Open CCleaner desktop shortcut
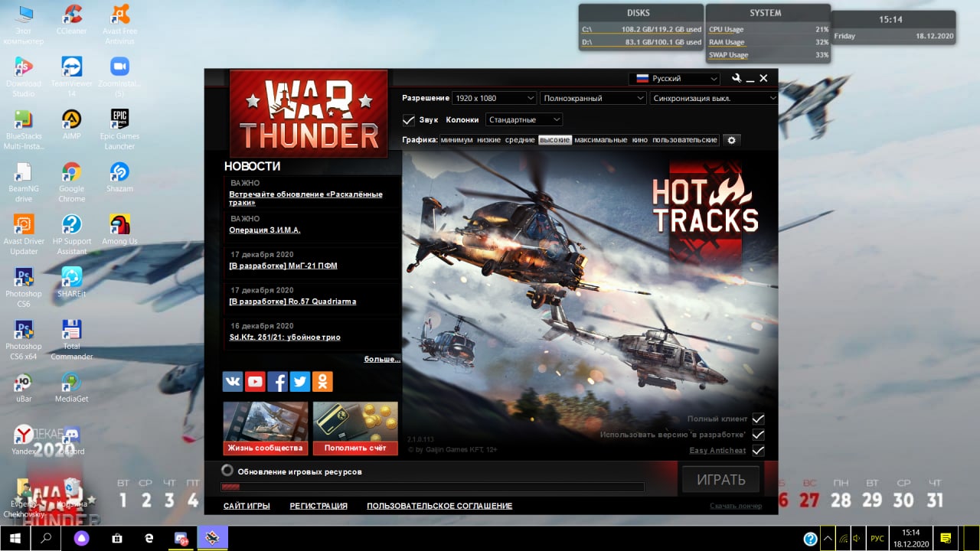Screen dimensions: 980x551 (x=72, y=21)
